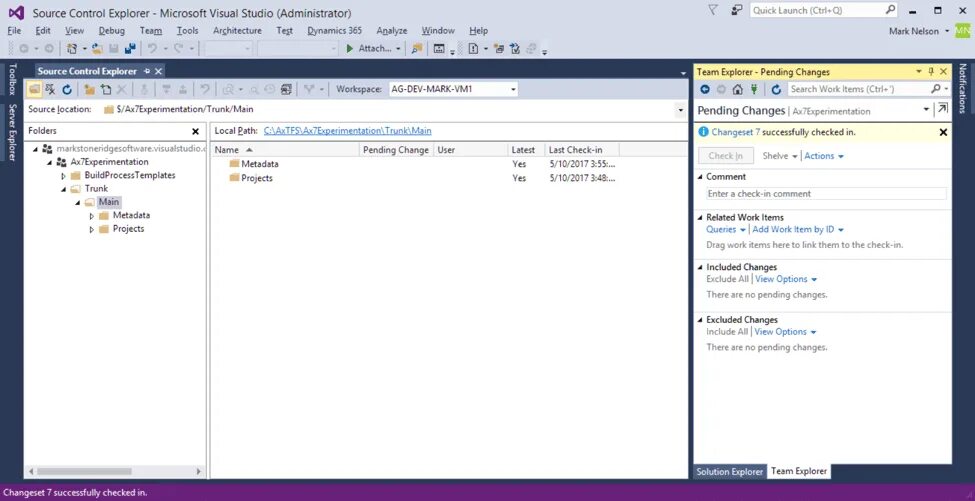Open the Notifications side tab
The image size is (975, 501).
(x=963, y=88)
